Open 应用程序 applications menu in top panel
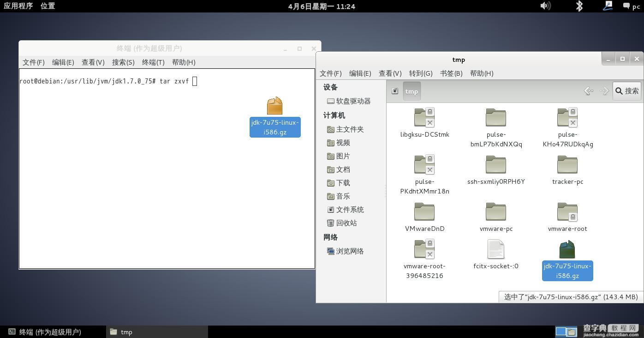The image size is (644, 338). (x=18, y=6)
